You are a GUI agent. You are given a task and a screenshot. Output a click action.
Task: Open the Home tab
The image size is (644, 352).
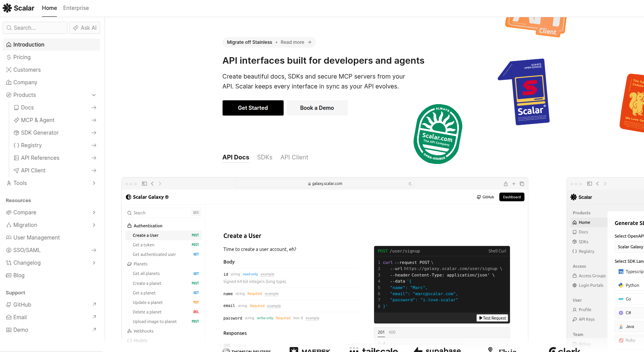point(49,8)
